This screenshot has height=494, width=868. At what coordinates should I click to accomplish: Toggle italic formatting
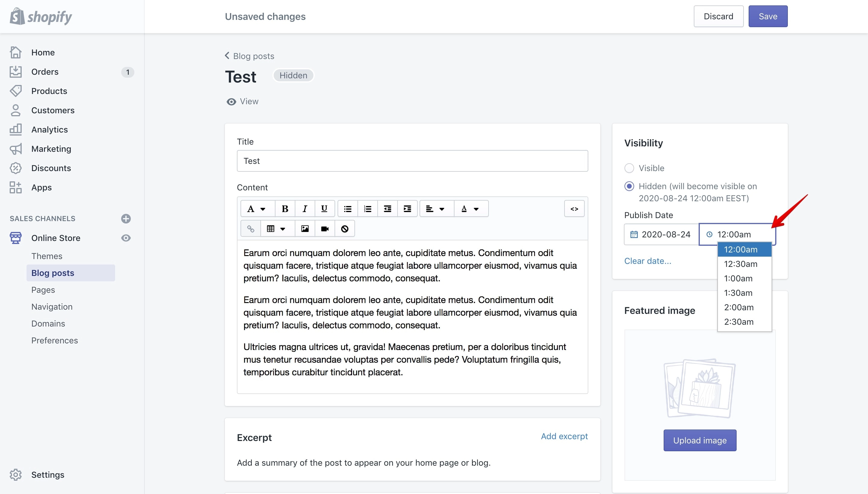point(305,209)
